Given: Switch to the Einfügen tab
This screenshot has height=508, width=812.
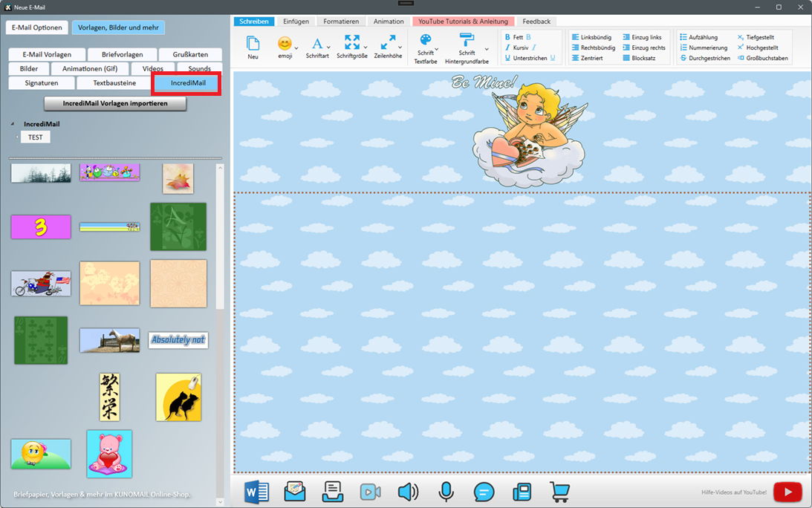Looking at the screenshot, I should coord(296,22).
